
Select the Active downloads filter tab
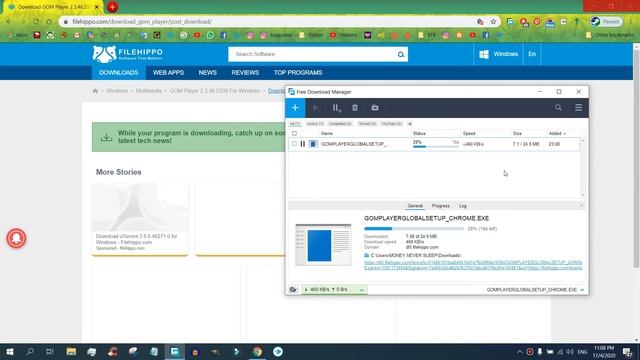(315, 124)
